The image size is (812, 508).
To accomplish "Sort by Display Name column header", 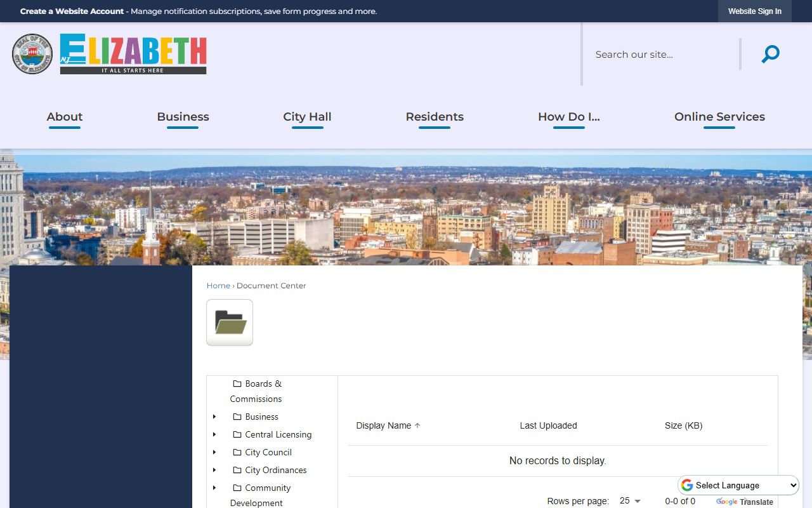I will (384, 425).
